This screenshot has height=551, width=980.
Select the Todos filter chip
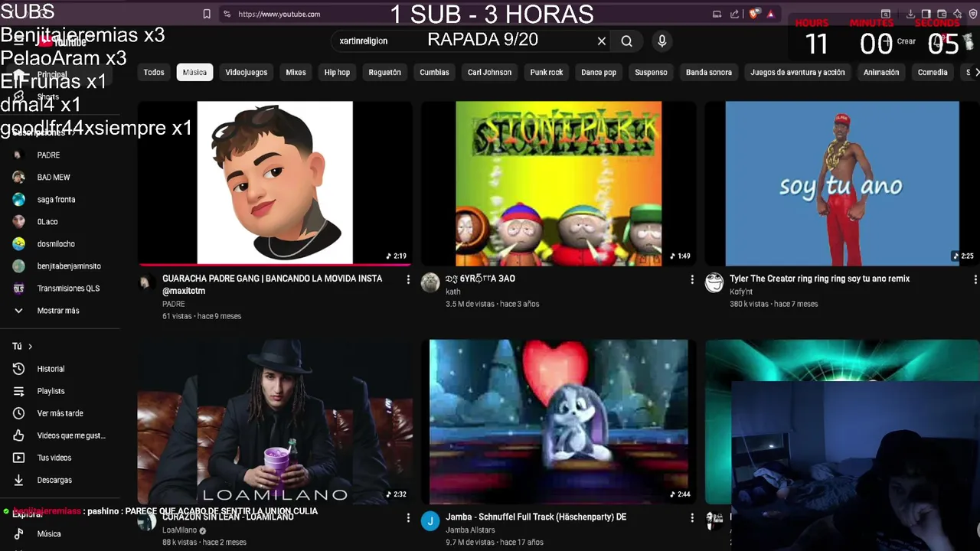154,72
